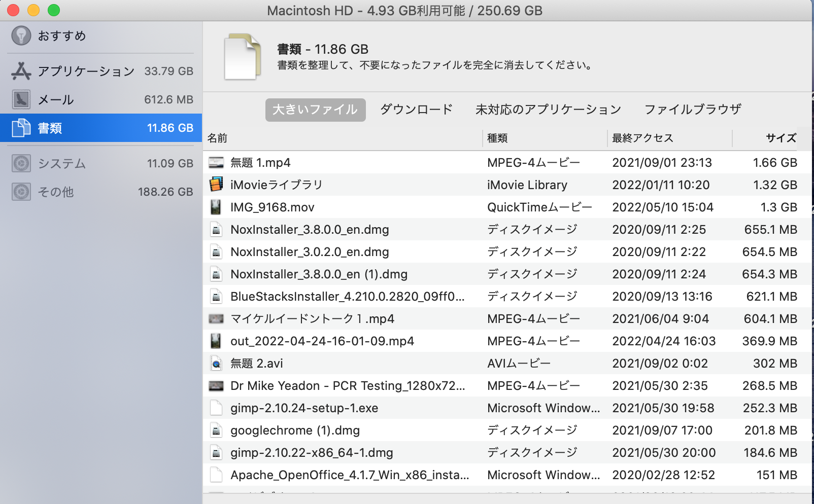Sort by サイズ column header

781,138
